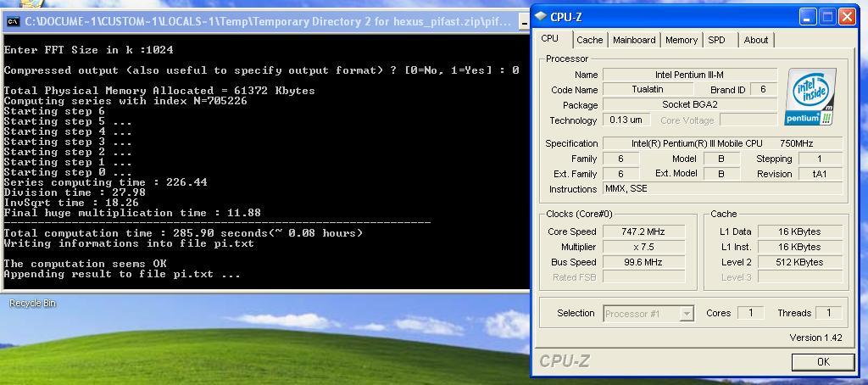
Task: Click the Stepping value 1
Action: (820, 159)
